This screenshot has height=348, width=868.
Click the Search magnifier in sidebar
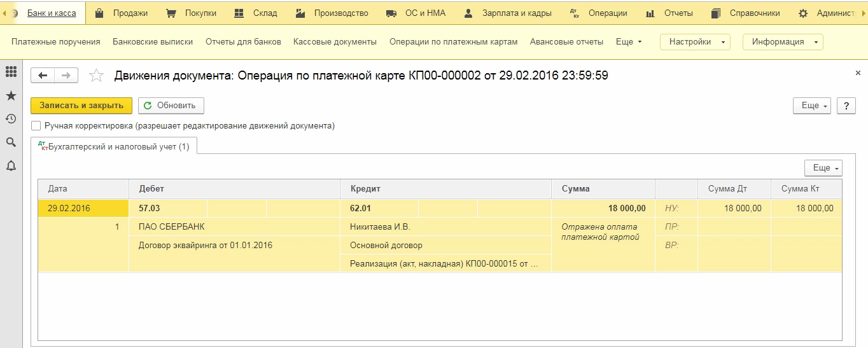click(x=11, y=143)
